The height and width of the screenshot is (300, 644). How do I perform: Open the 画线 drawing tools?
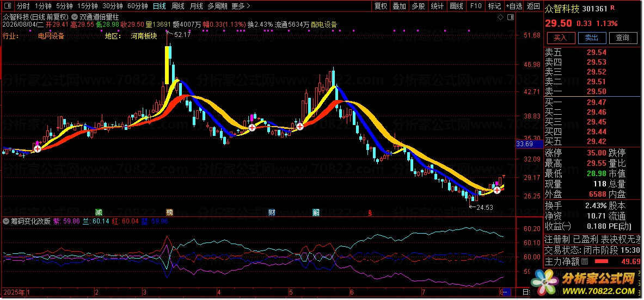tap(456, 6)
